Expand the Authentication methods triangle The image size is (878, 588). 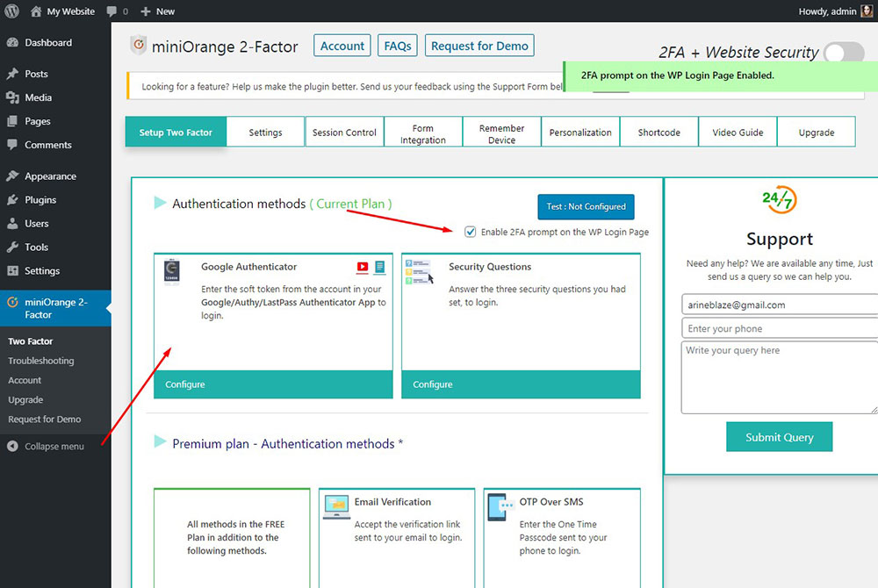(160, 203)
